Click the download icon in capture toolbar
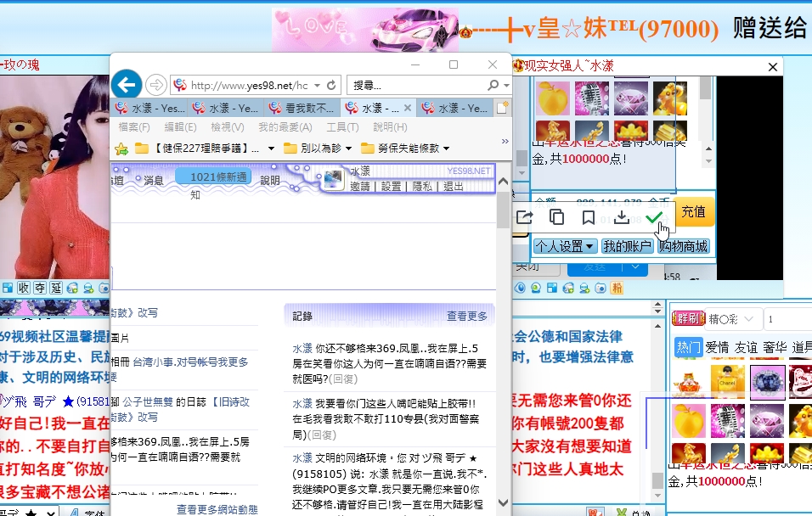Screen dimensions: 812x516 [x=622, y=217]
